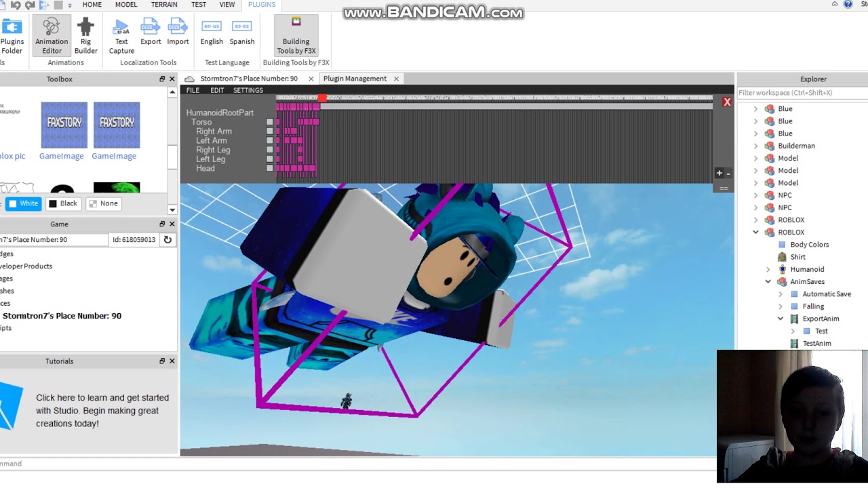Screen dimensions: 868x488
Task: Toggle the Left Leg track checkbox
Action: [269, 159]
